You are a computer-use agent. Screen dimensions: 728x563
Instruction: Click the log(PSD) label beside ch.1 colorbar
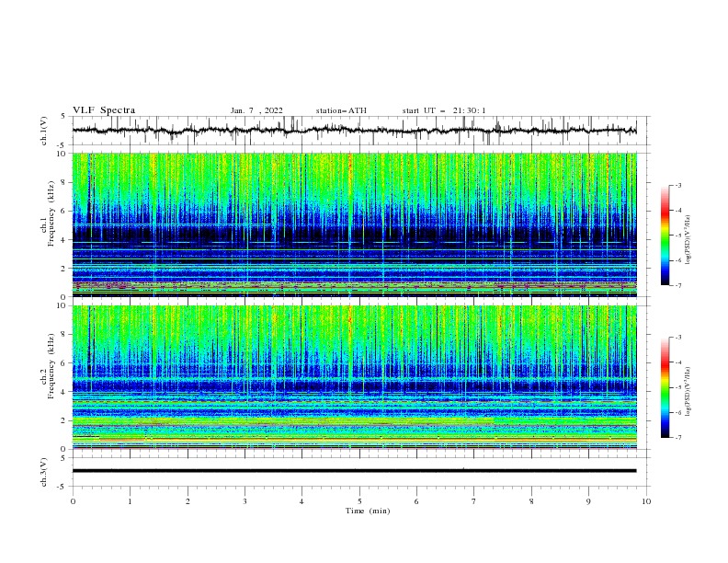coord(688,240)
